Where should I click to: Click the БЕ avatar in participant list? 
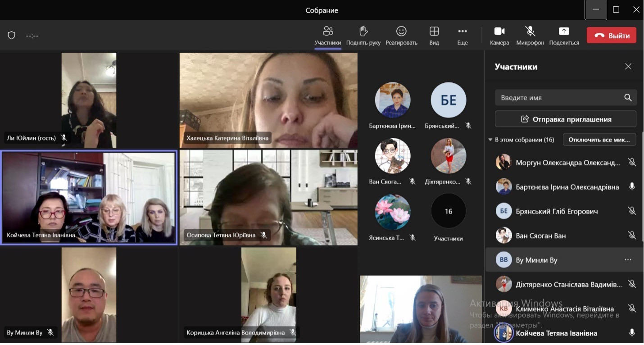[x=503, y=211]
